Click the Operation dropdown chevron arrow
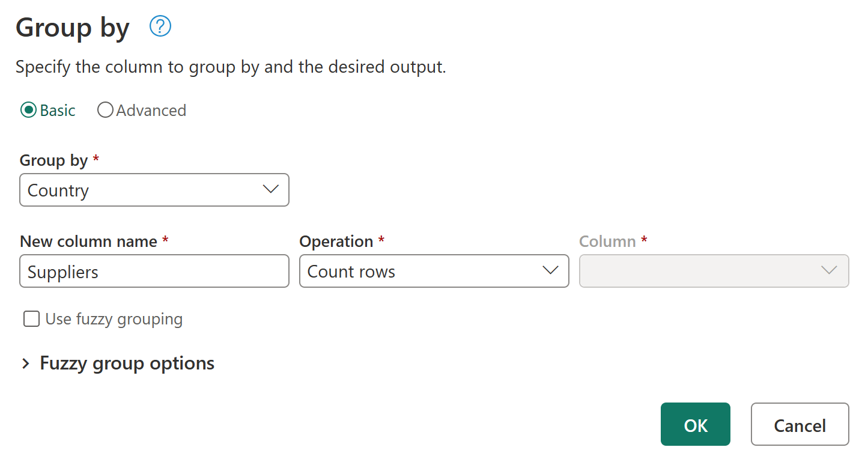868x465 pixels. pyautogui.click(x=550, y=271)
